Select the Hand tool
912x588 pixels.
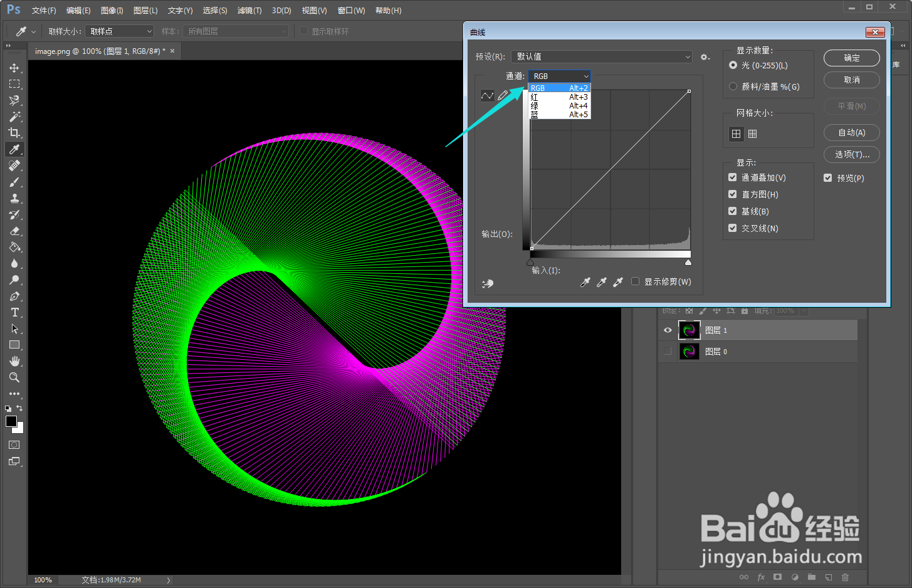(x=14, y=361)
